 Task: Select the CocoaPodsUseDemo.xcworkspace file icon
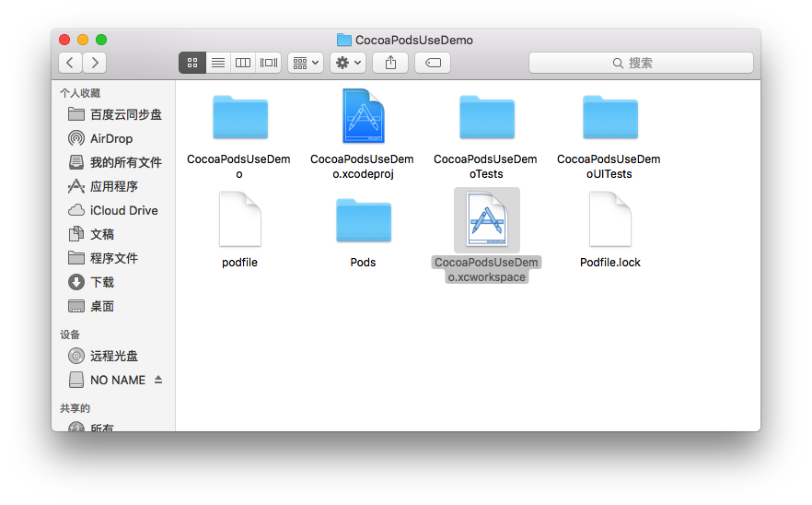coord(487,218)
